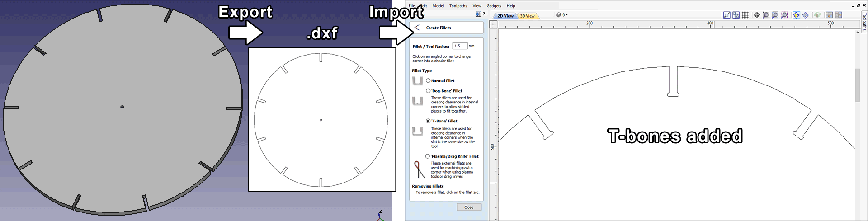
Task: Click the smart snapping guides icon
Action: [736, 15]
